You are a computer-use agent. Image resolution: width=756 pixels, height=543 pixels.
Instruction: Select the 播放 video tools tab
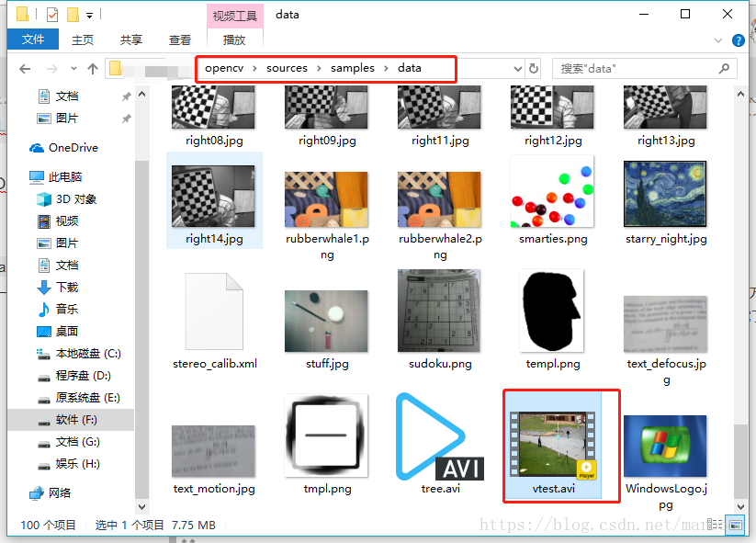(x=234, y=40)
